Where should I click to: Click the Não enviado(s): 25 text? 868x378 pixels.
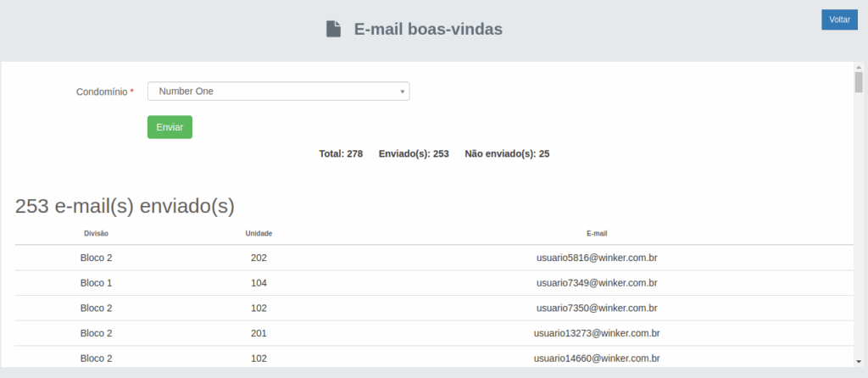point(507,154)
